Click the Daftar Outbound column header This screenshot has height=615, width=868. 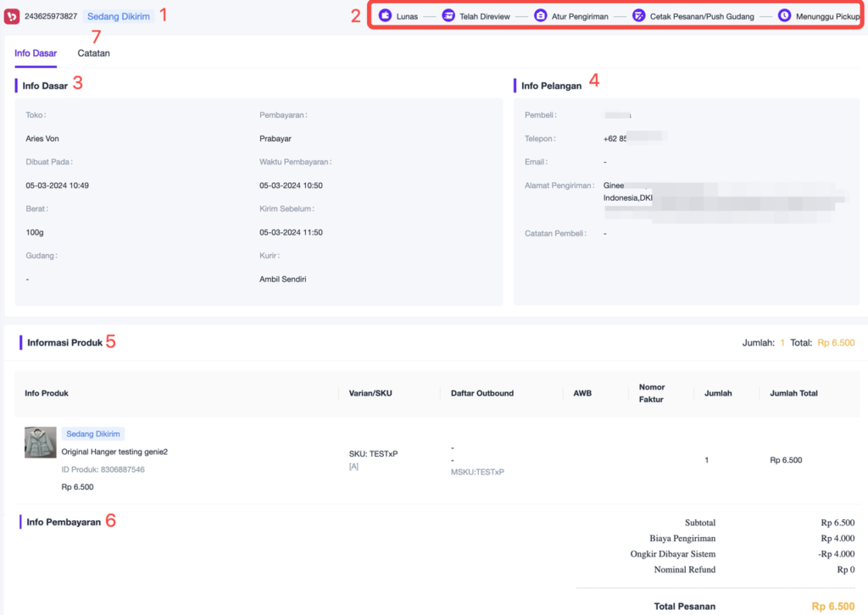pos(482,393)
